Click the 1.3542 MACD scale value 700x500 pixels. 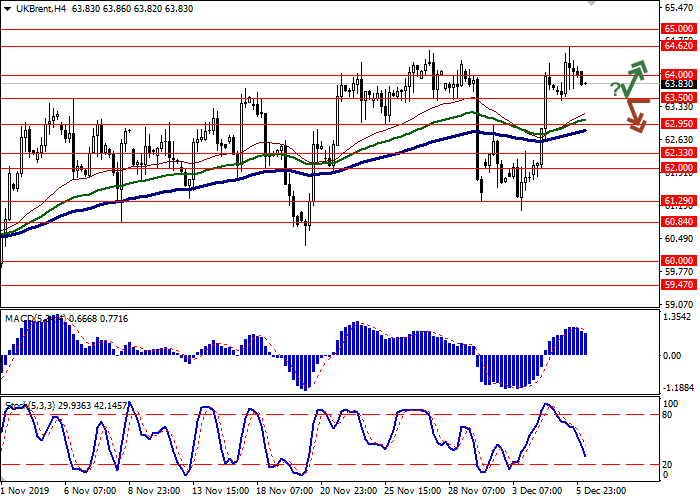tap(678, 318)
